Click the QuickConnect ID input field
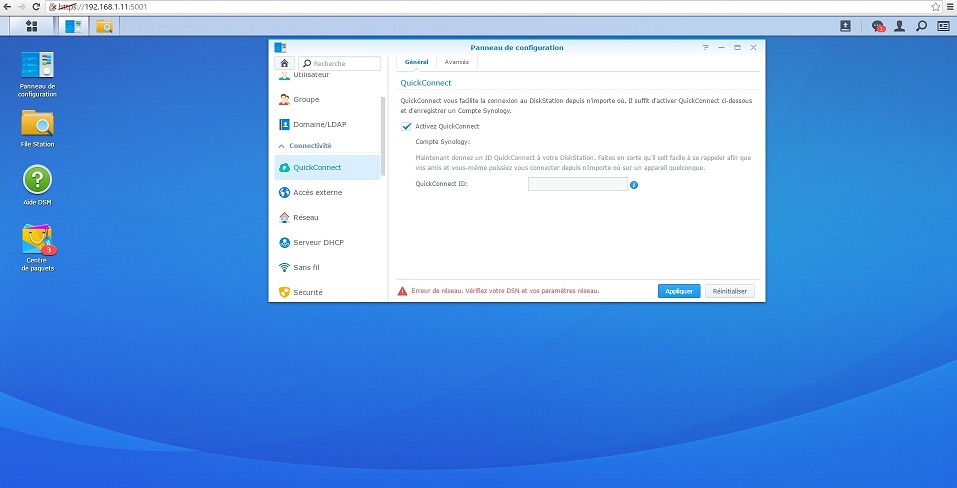The width and height of the screenshot is (957, 488). click(x=577, y=184)
